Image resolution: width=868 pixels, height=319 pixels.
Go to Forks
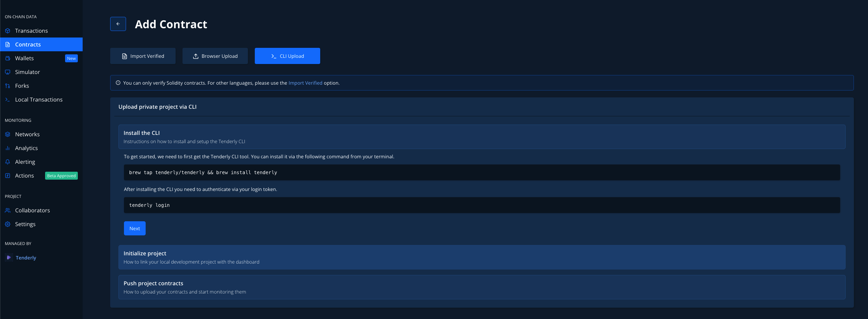(41, 86)
